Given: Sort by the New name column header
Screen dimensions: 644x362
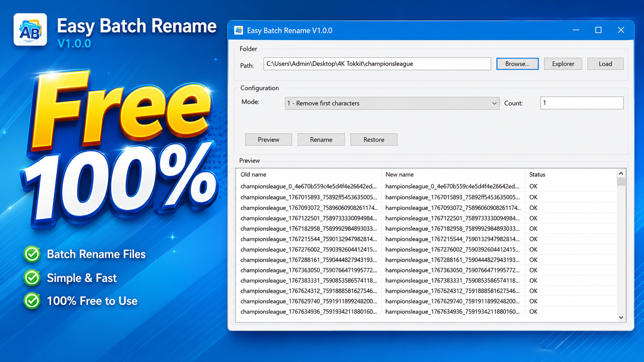Looking at the screenshot, I should click(x=399, y=174).
